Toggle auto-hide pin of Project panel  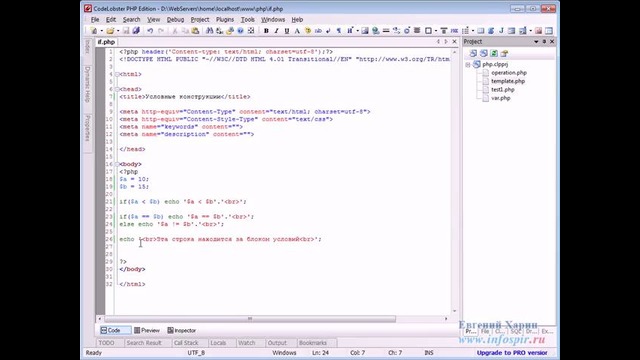point(544,42)
